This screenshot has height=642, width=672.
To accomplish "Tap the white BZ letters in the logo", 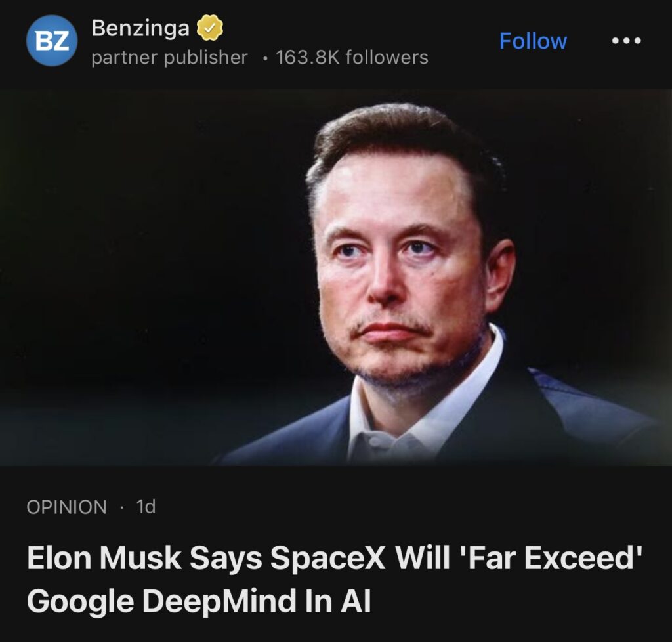I will pos(52,41).
